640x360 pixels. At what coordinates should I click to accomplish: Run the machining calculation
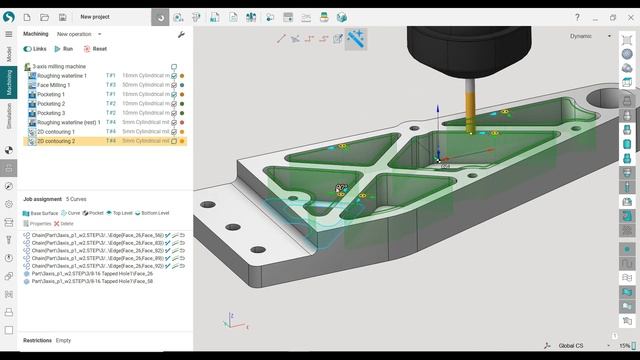63,49
